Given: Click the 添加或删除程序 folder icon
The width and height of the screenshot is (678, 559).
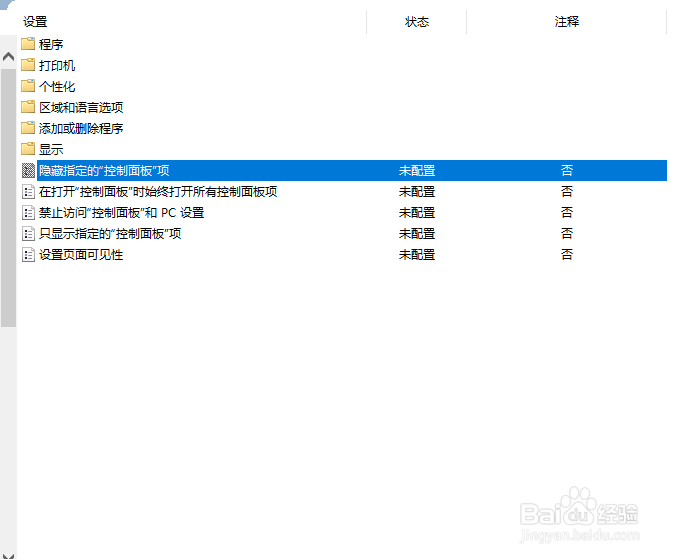Looking at the screenshot, I should 28,128.
